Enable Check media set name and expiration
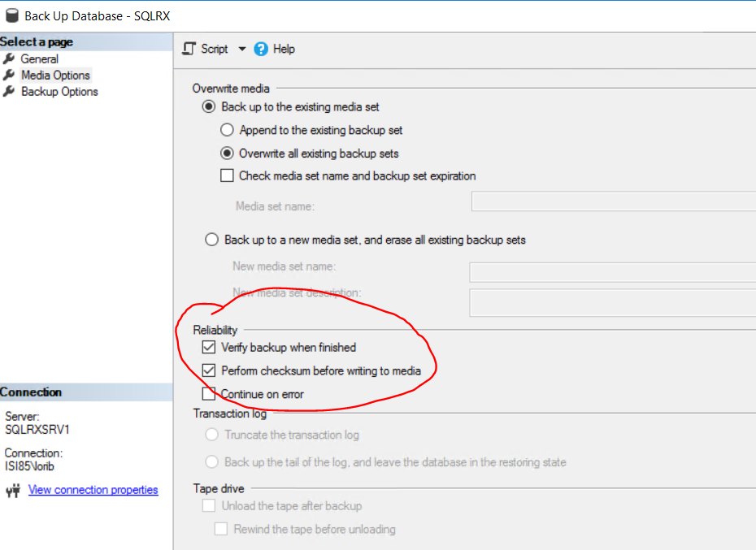The height and width of the screenshot is (550, 756). pos(227,175)
